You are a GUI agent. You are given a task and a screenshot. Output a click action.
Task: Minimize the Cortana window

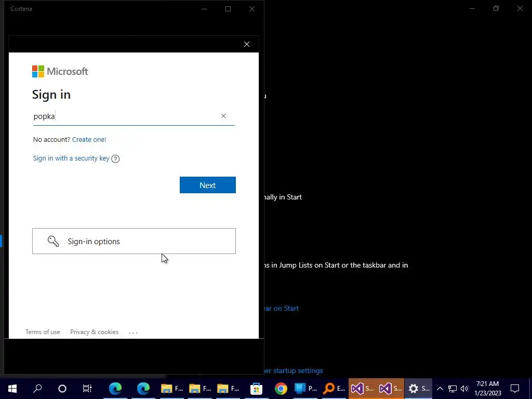tap(204, 9)
